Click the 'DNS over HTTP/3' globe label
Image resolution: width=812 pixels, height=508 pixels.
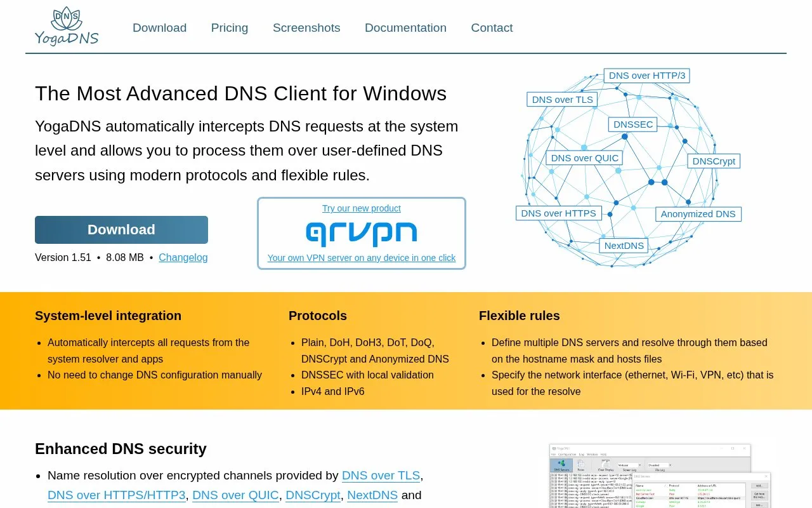pos(647,76)
